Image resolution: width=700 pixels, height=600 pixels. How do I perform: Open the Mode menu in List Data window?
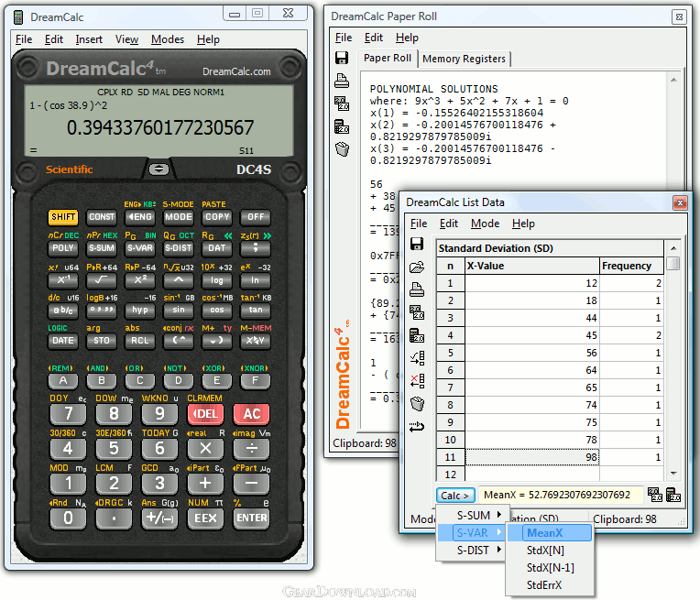coord(485,224)
